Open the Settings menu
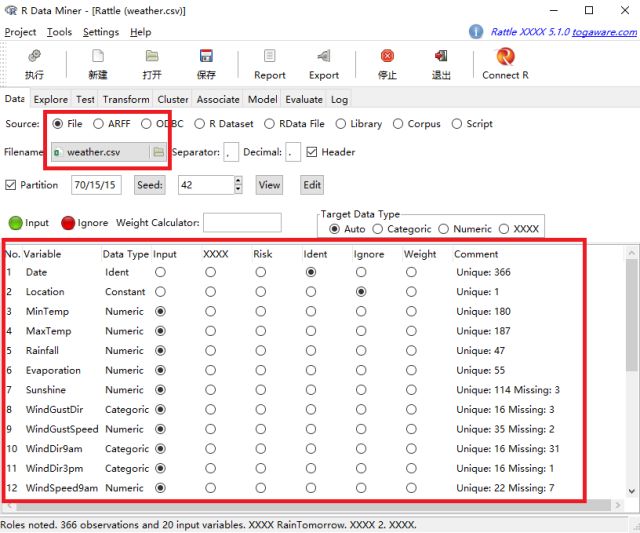Image resolution: width=640 pixels, height=533 pixels. pos(101,32)
